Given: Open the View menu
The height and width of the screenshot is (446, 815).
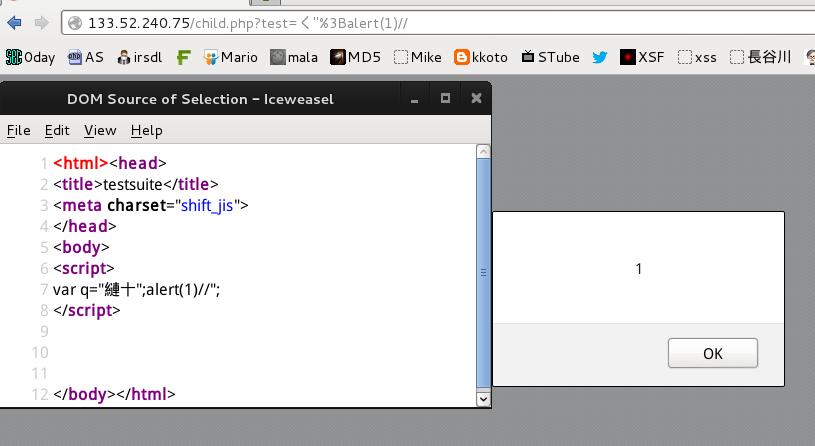Looking at the screenshot, I should [x=100, y=130].
